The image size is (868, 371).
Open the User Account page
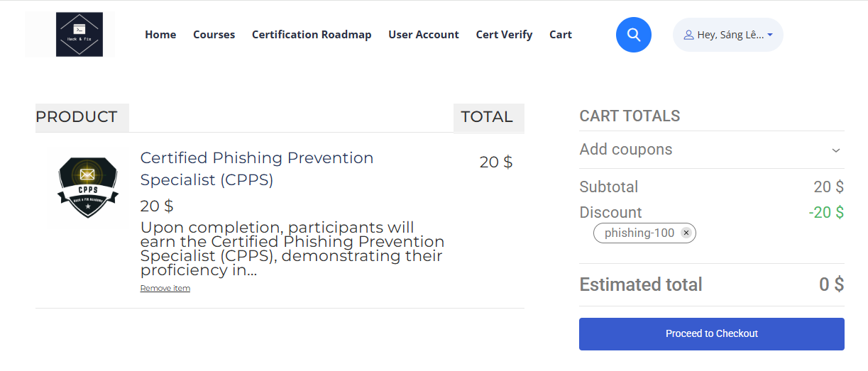point(424,35)
